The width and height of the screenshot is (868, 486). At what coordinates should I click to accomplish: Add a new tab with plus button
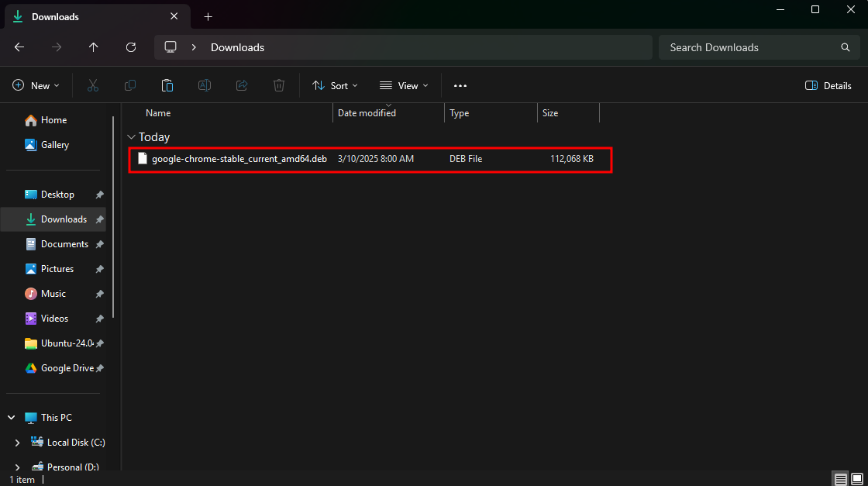click(208, 16)
